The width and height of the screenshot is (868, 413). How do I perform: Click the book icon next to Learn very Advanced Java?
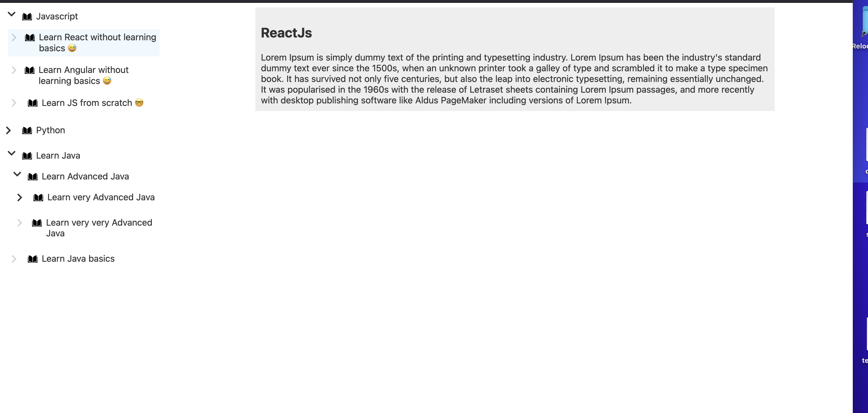(39, 197)
